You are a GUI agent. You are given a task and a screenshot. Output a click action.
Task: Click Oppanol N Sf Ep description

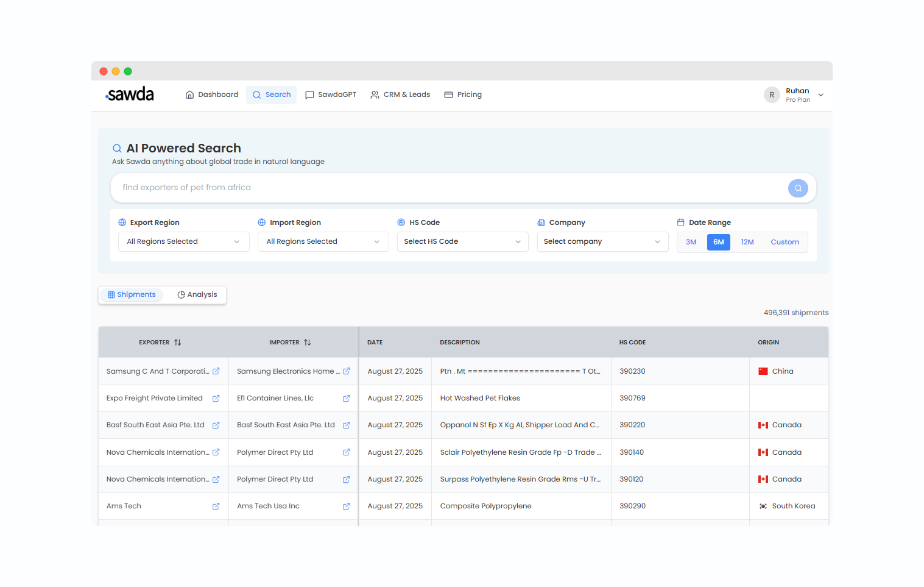520,425
